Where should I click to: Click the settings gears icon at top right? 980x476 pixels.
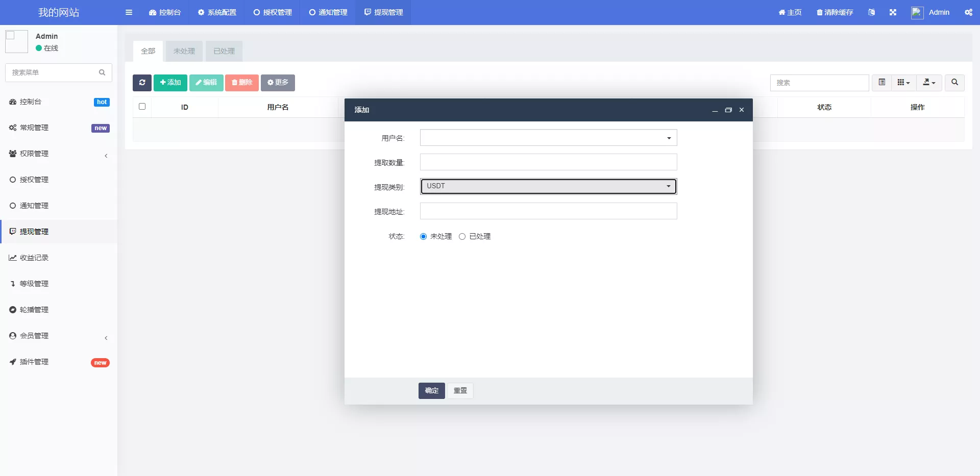click(968, 12)
